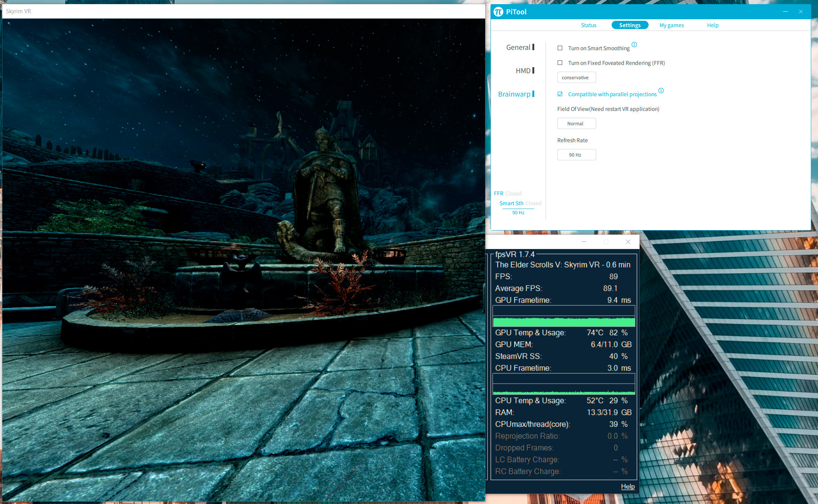
Task: Close the PiTool window
Action: click(x=801, y=12)
